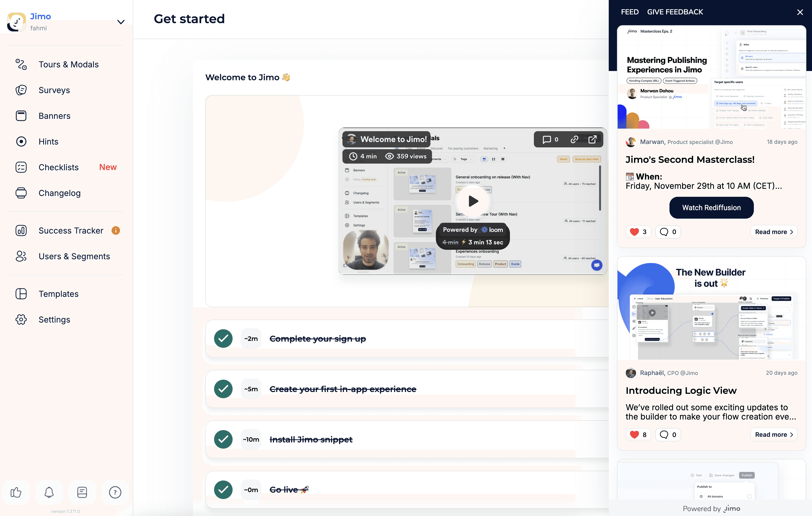This screenshot has width=812, height=516.
Task: Show Success Tracker orange info badge
Action: coord(116,230)
